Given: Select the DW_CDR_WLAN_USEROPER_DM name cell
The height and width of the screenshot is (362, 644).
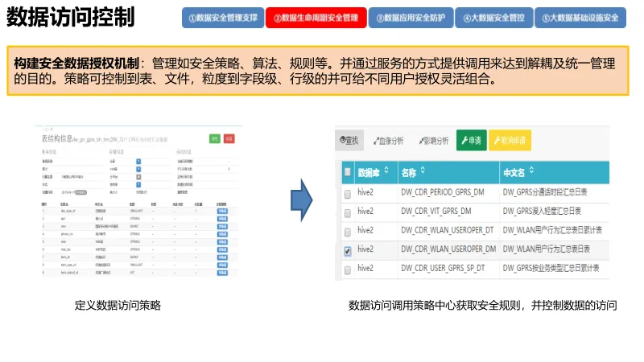Looking at the screenshot, I should [448, 249].
